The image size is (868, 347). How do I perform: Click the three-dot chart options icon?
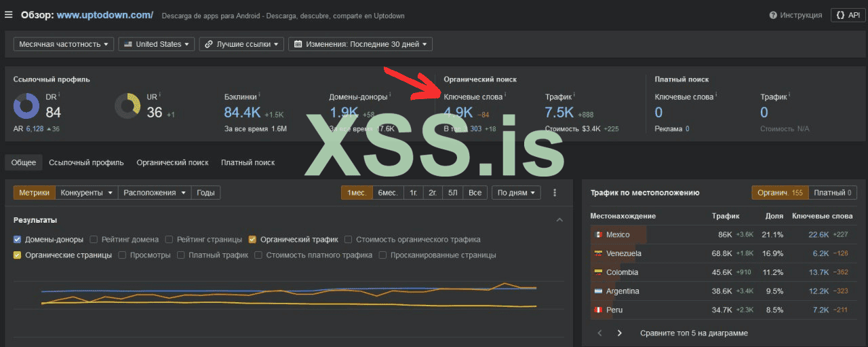[x=555, y=193]
